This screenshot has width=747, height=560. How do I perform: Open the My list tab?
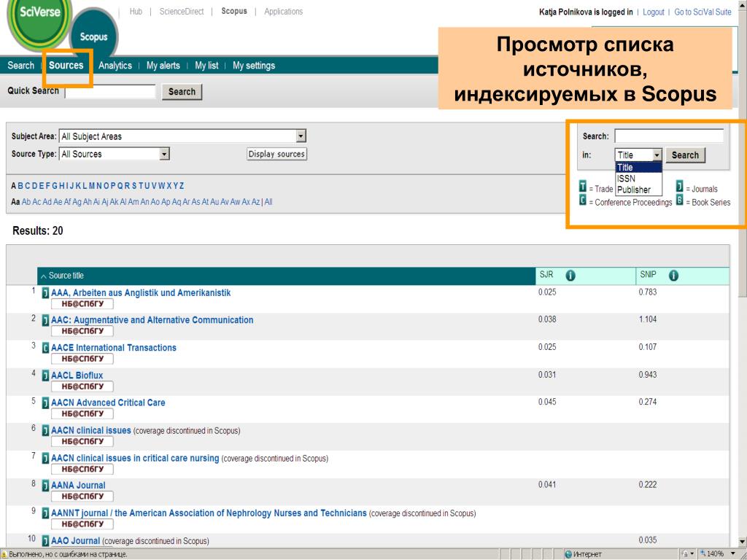(x=206, y=66)
